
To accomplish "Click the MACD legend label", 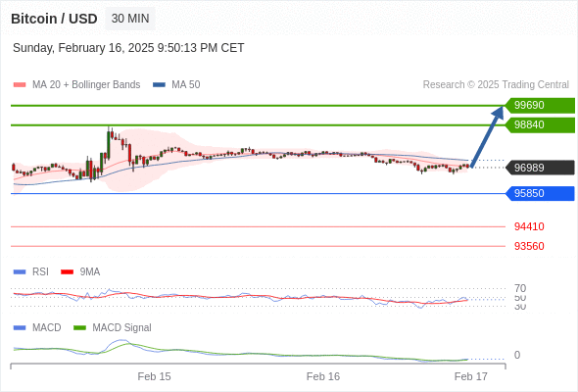I will (x=46, y=328).
